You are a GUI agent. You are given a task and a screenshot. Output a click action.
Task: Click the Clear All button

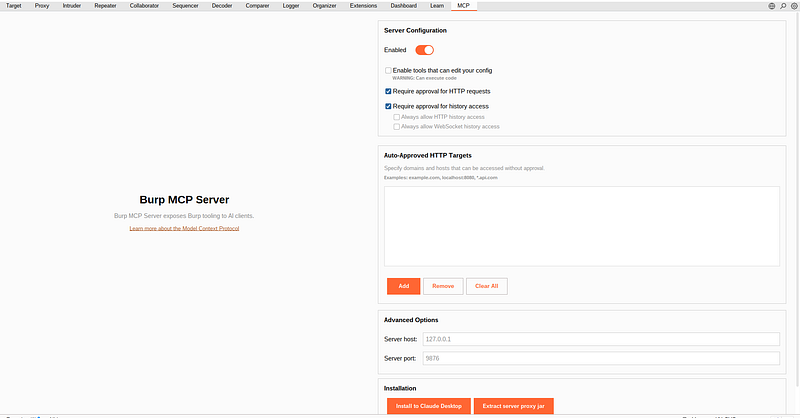coord(487,286)
